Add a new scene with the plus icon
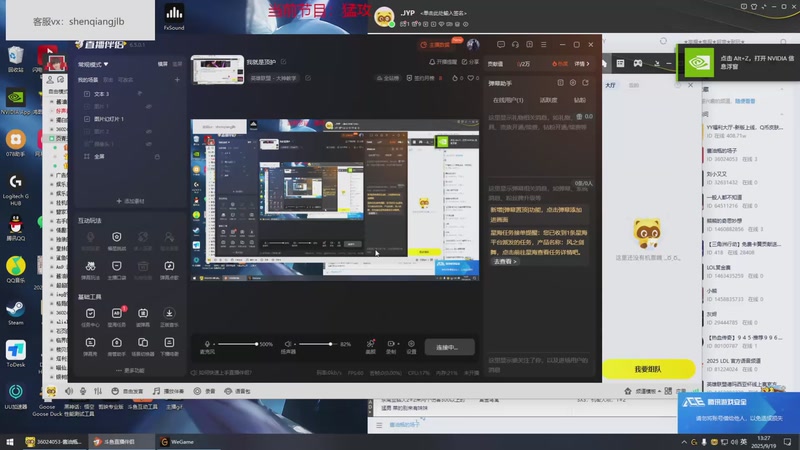The width and height of the screenshot is (800, 450). 177,80
